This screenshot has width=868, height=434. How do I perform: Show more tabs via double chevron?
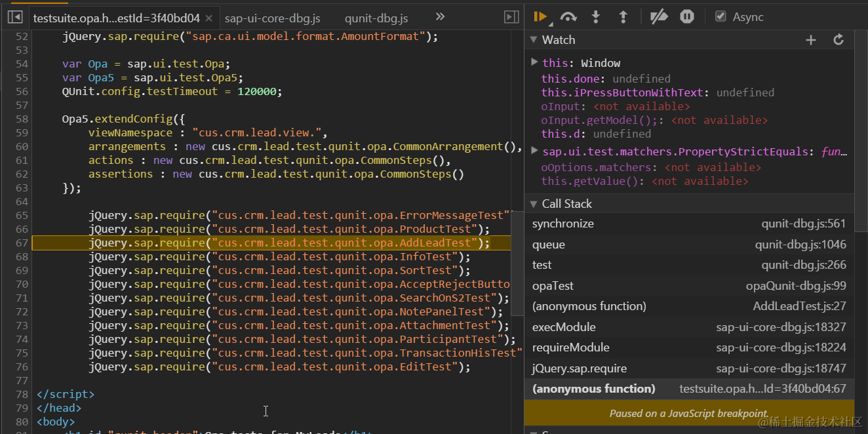point(440,17)
